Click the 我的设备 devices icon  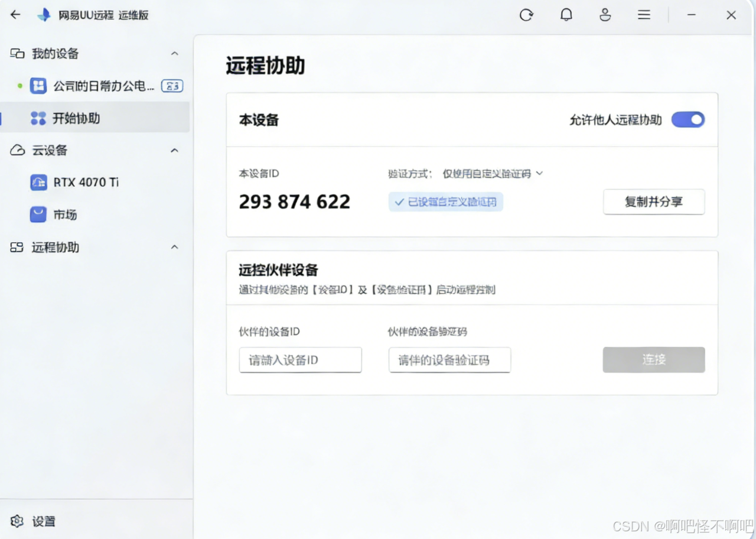(x=17, y=54)
